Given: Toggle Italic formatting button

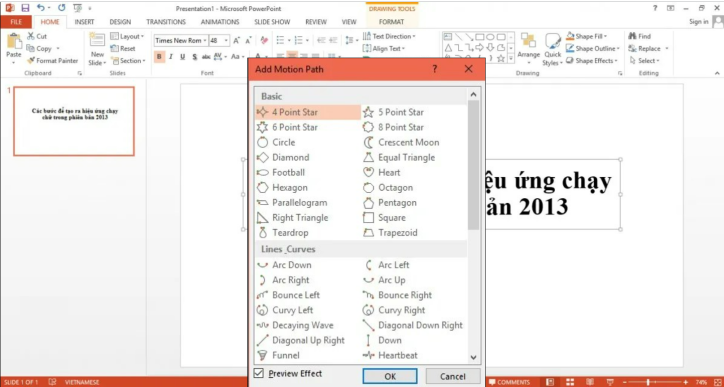Looking at the screenshot, I should point(171,56).
